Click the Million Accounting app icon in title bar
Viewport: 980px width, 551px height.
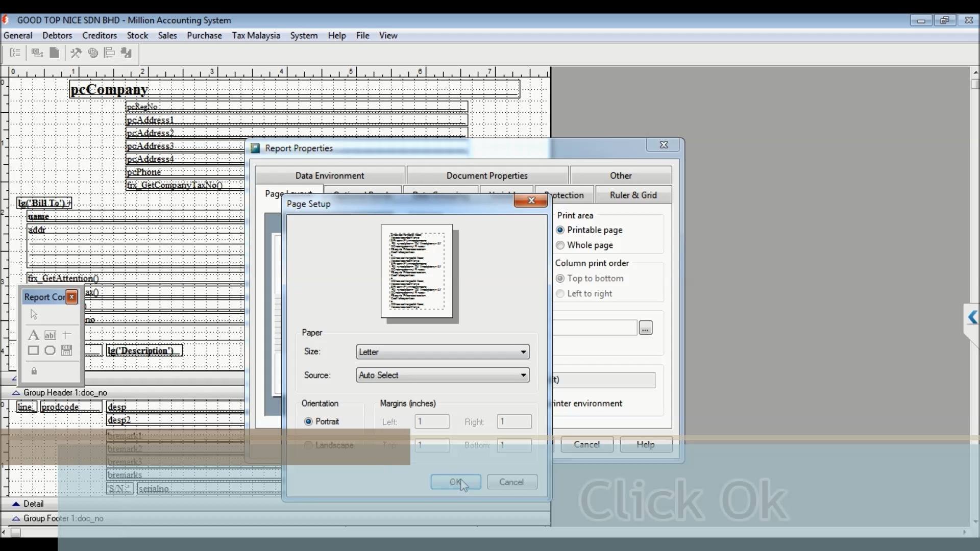pyautogui.click(x=6, y=20)
